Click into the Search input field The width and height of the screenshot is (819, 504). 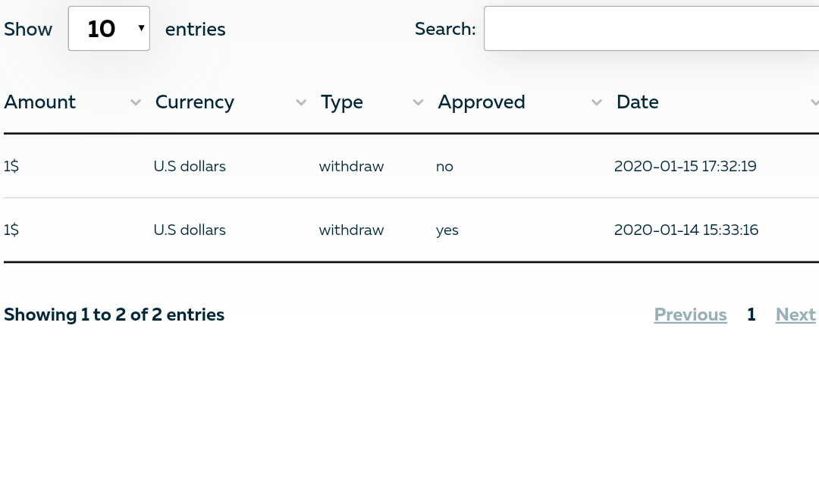(651, 29)
